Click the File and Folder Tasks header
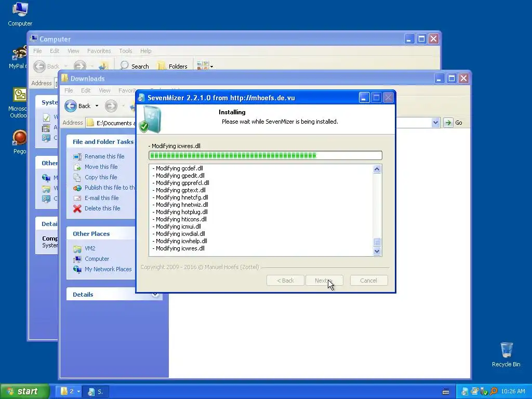 [x=103, y=142]
